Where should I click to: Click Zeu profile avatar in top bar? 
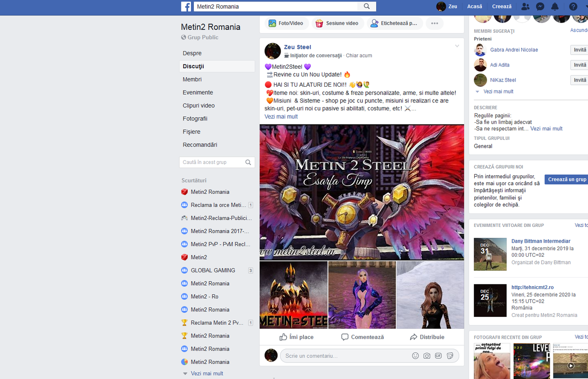[x=441, y=7]
